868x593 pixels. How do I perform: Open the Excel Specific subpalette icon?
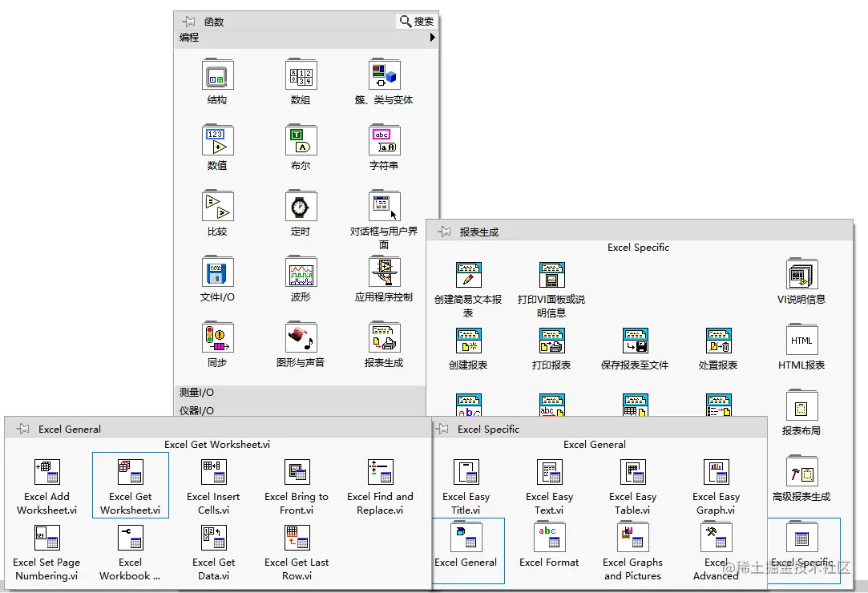801,537
